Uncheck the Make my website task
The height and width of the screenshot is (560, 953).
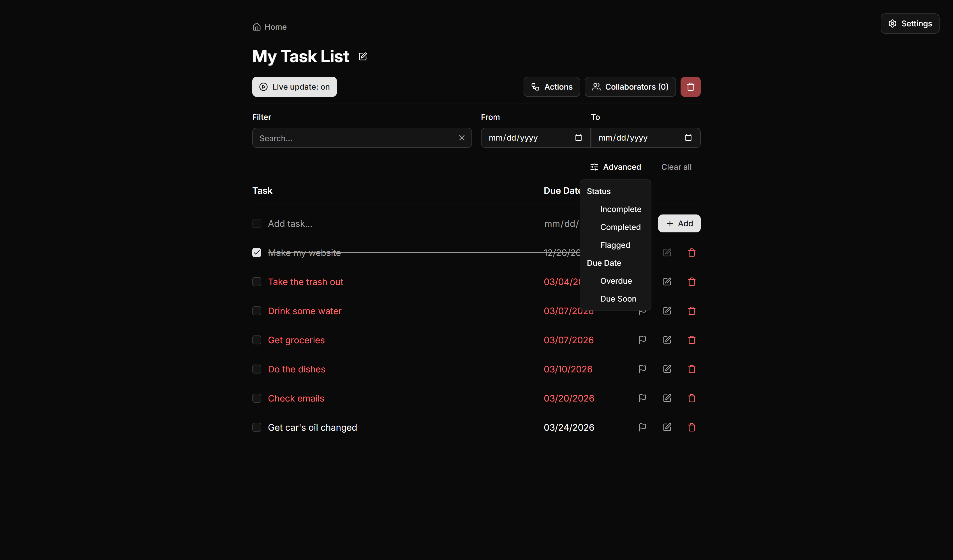click(257, 252)
